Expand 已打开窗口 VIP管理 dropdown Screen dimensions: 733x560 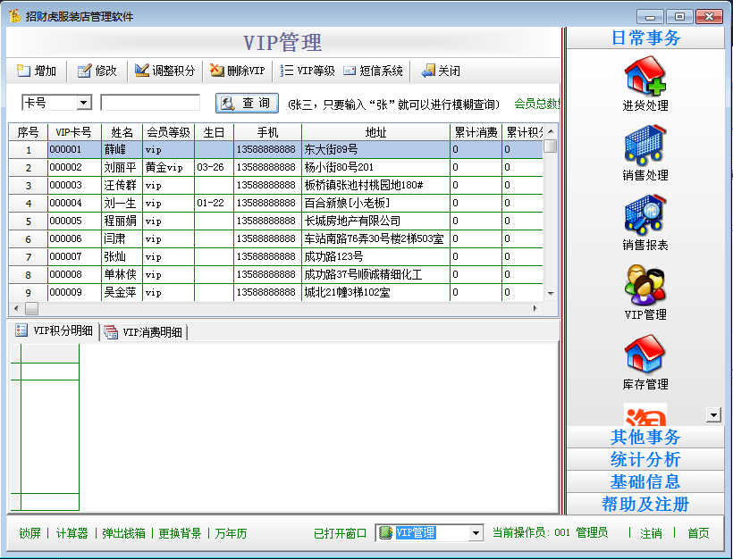coord(476,533)
